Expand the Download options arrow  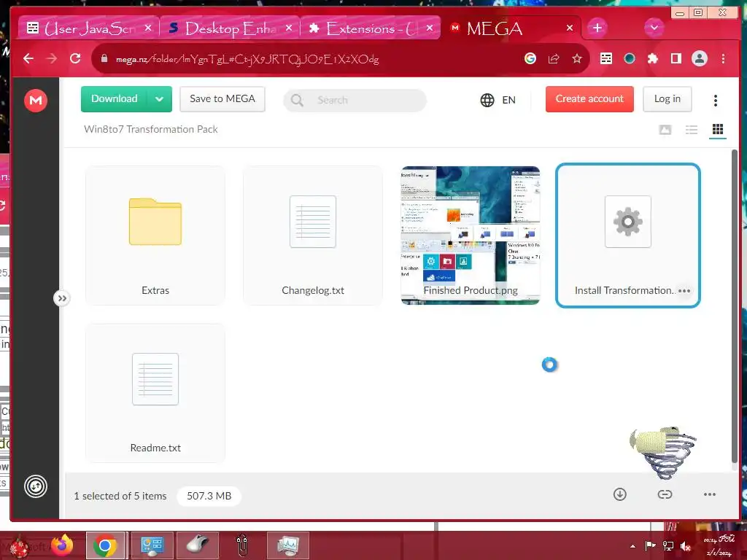[160, 99]
